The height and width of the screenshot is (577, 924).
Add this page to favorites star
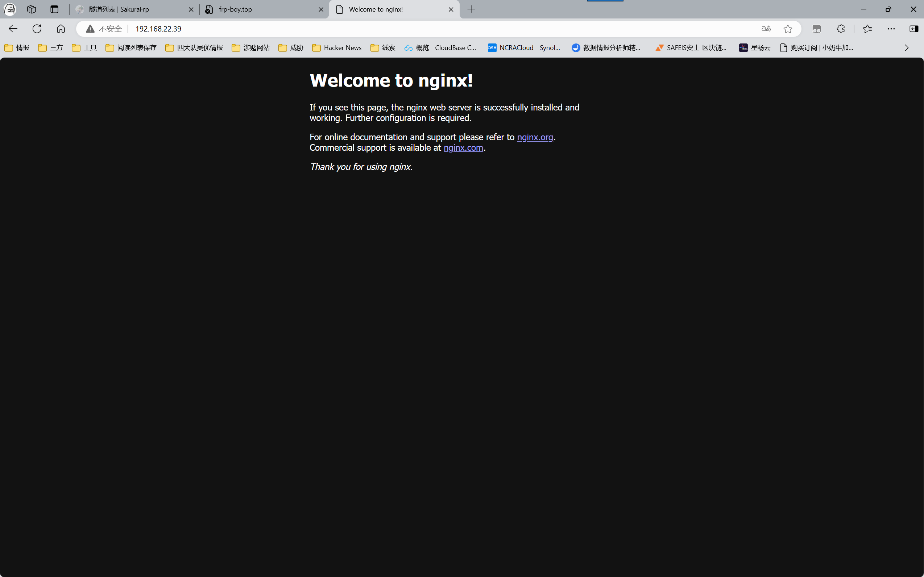(788, 29)
